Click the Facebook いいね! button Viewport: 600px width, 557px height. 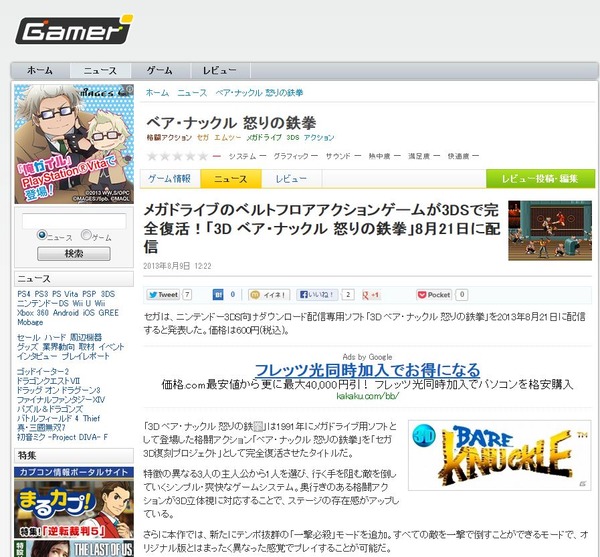tap(317, 295)
